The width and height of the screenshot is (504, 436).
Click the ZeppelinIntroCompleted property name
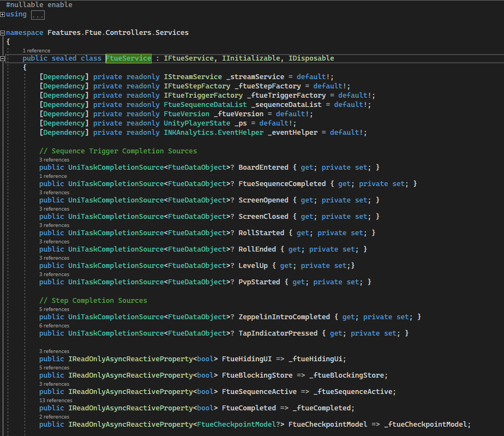tap(284, 317)
